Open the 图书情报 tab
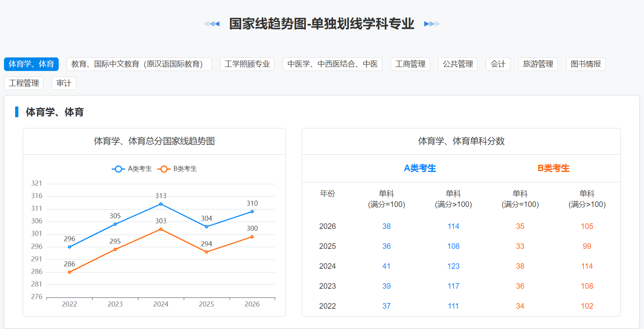 click(586, 64)
